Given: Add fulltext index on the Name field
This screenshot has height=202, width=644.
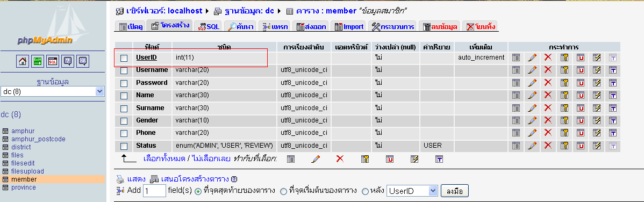Looking at the screenshot, I should [613, 95].
